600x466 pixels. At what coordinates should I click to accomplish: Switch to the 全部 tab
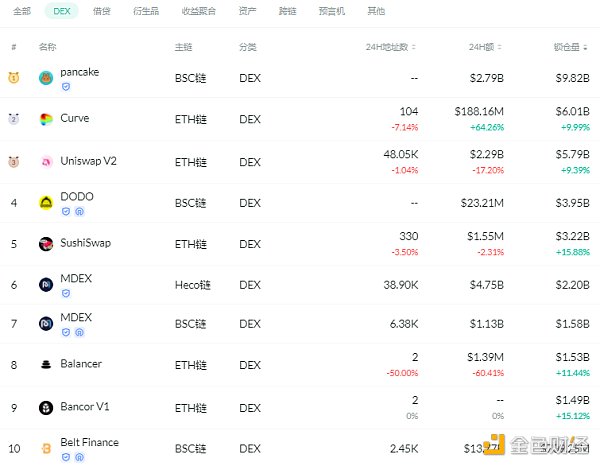click(x=23, y=11)
